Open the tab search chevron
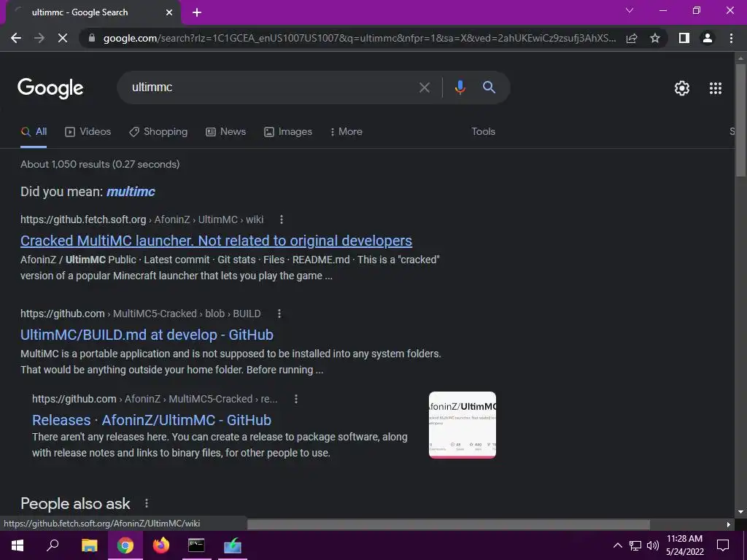747x560 pixels. tap(630, 10)
